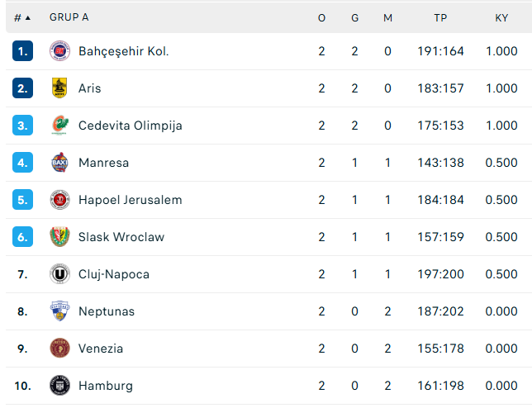Viewport: 532px width, 408px height.
Task: Open the Cedevita Olimpija team link
Action: point(130,126)
